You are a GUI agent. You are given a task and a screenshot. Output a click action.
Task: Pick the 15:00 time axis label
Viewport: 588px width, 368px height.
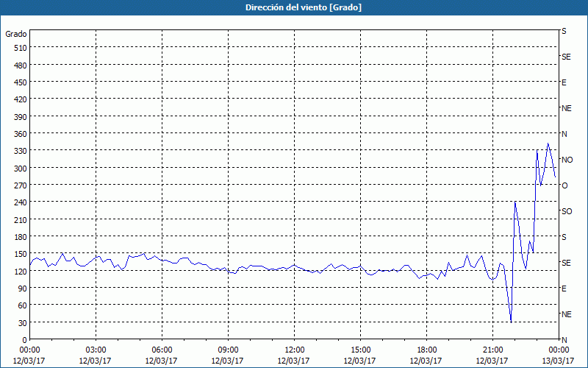click(360, 350)
